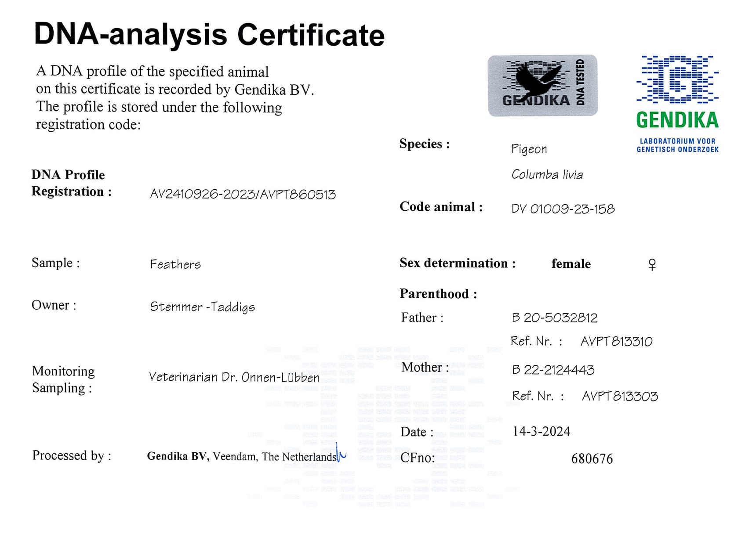Click the blue handwritten signature mark
The width and height of the screenshot is (756, 534).
pyautogui.click(x=341, y=453)
